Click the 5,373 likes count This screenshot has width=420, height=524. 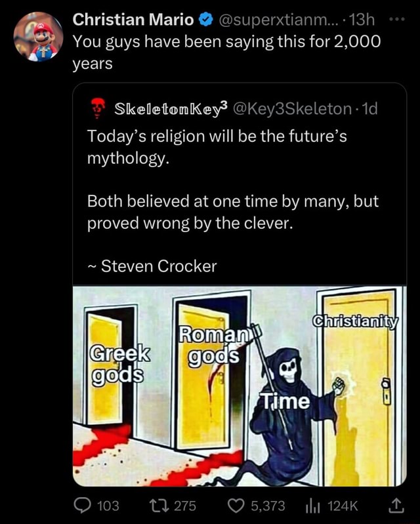click(268, 506)
